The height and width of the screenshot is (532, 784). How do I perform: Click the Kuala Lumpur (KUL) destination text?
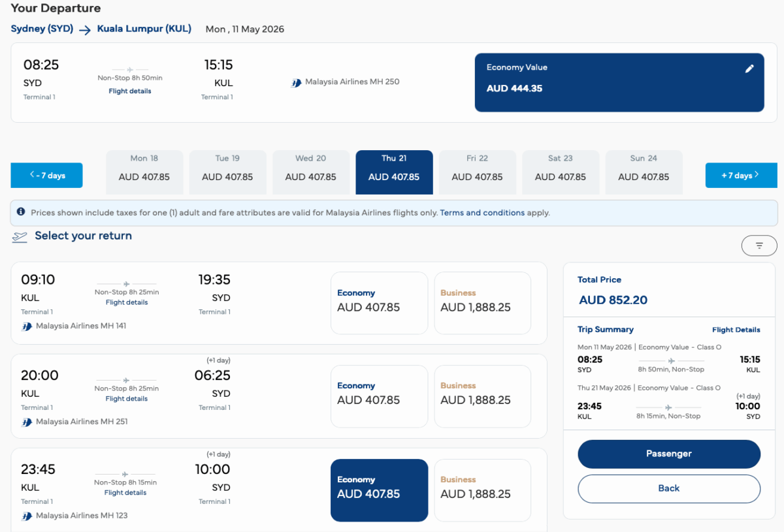(144, 29)
